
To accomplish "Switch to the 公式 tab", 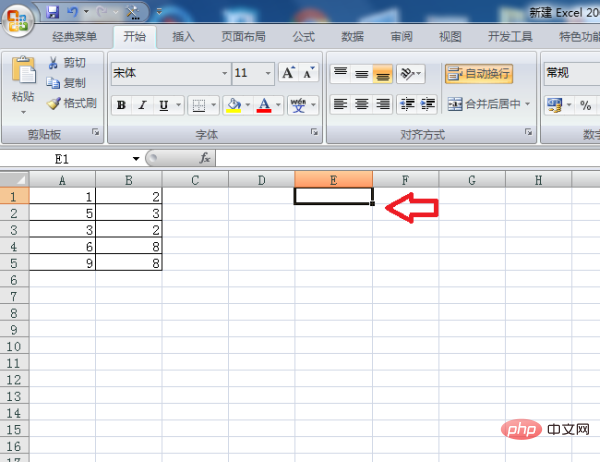I will [x=304, y=37].
